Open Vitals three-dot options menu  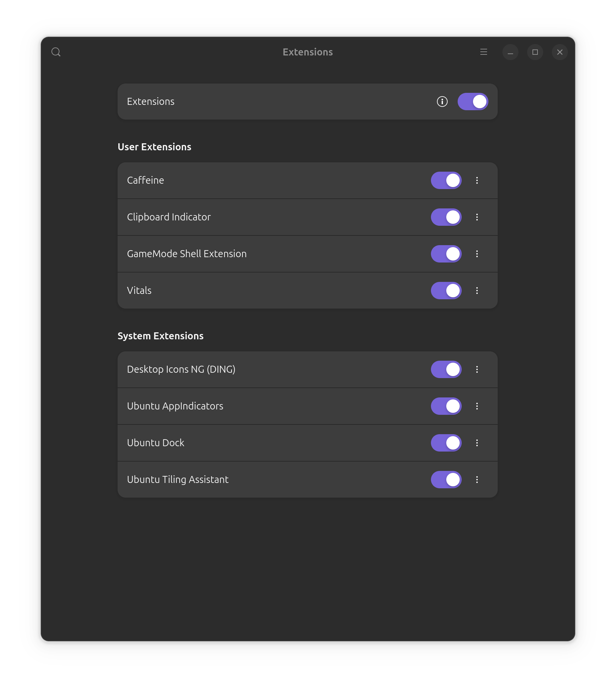(x=477, y=291)
